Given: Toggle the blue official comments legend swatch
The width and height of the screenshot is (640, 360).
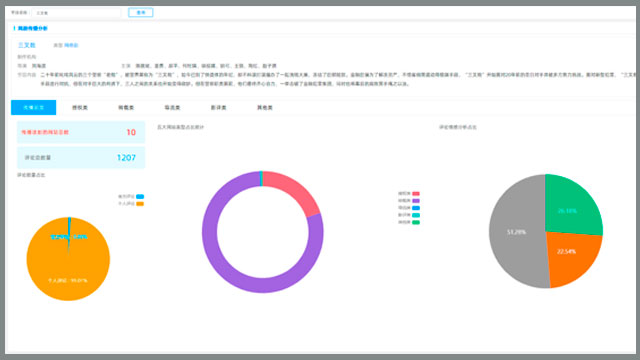Looking at the screenshot, I should point(140,196).
